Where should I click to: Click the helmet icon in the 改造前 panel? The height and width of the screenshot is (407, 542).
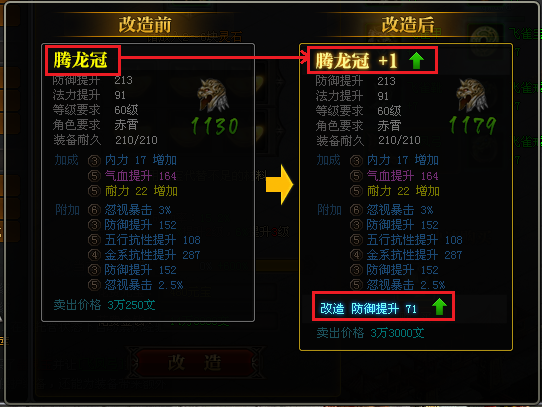pyautogui.click(x=213, y=95)
